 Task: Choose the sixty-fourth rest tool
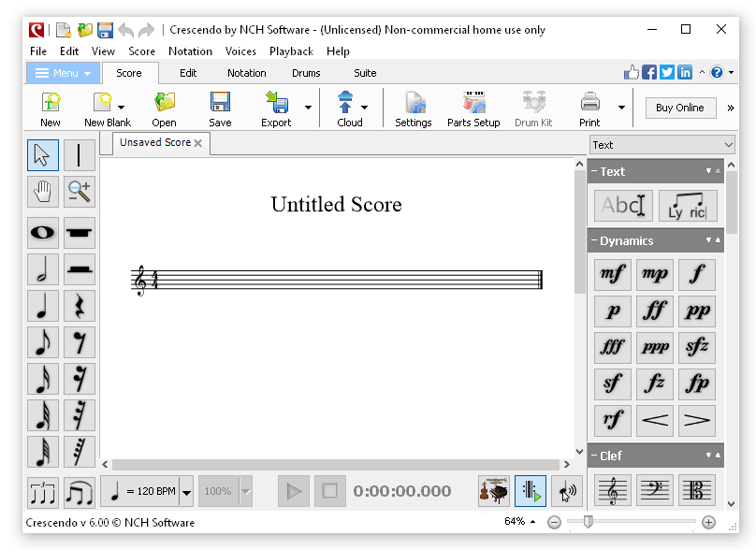point(80,452)
